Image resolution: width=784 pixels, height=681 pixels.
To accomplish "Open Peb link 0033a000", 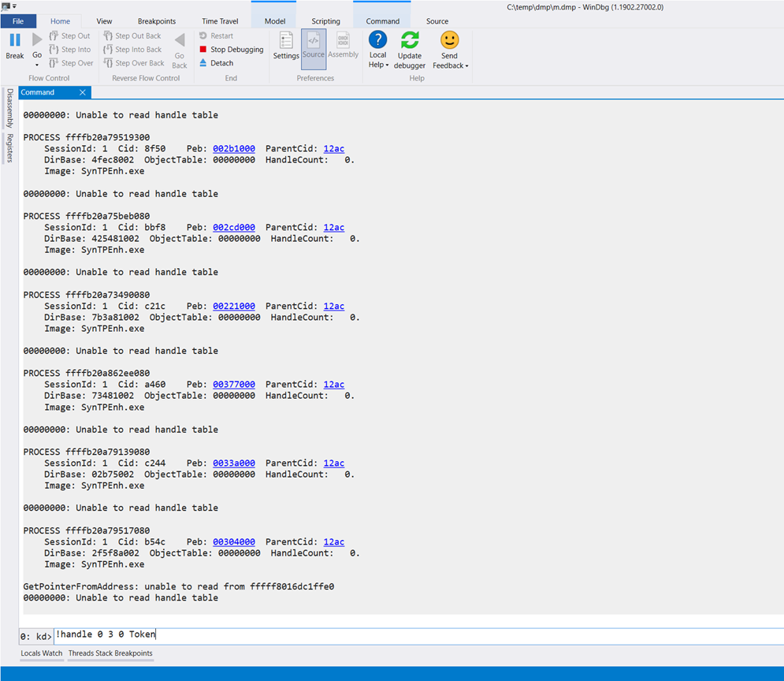I will click(234, 463).
